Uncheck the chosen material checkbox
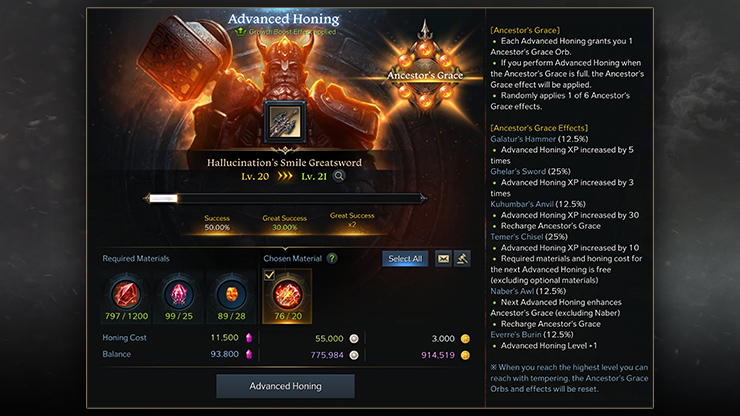 pos(269,275)
